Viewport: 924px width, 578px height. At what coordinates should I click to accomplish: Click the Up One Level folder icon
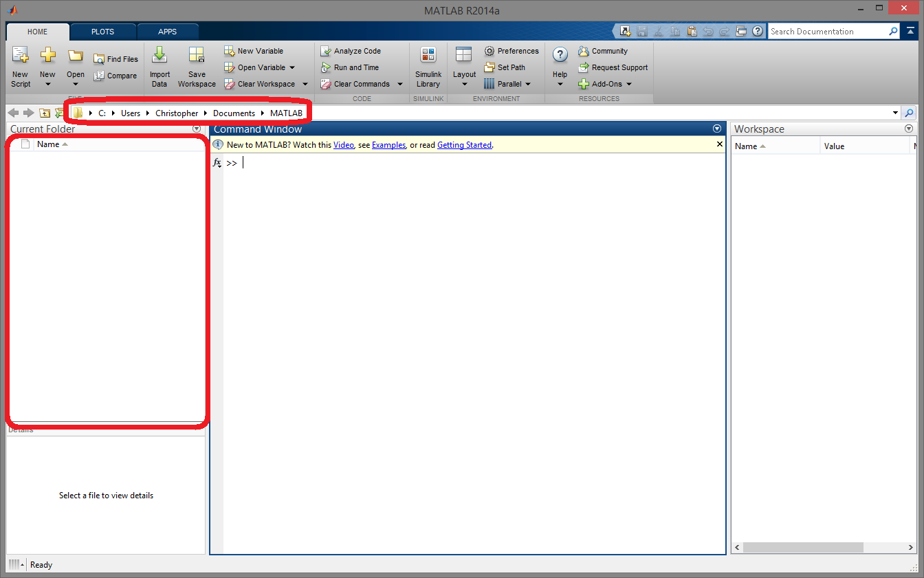pyautogui.click(x=43, y=112)
